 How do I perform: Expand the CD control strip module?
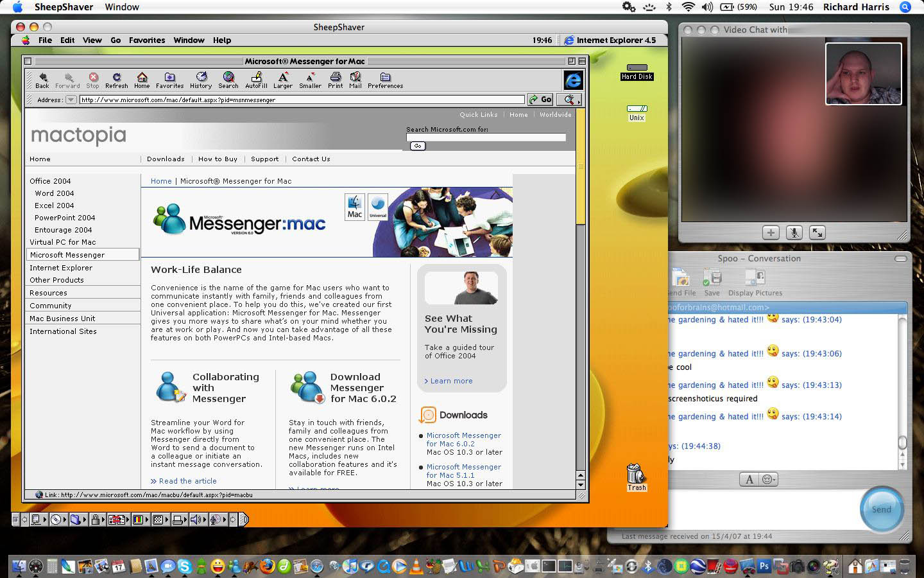click(x=58, y=520)
